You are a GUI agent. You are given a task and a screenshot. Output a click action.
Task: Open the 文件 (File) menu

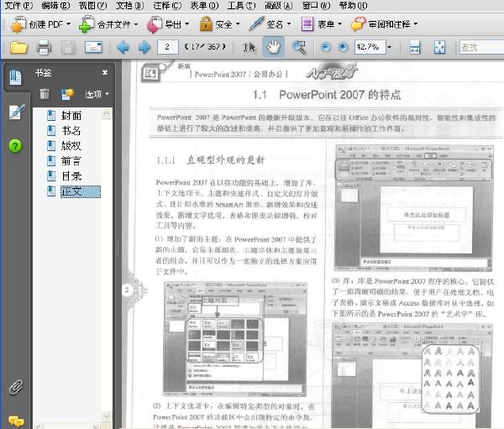tap(18, 6)
